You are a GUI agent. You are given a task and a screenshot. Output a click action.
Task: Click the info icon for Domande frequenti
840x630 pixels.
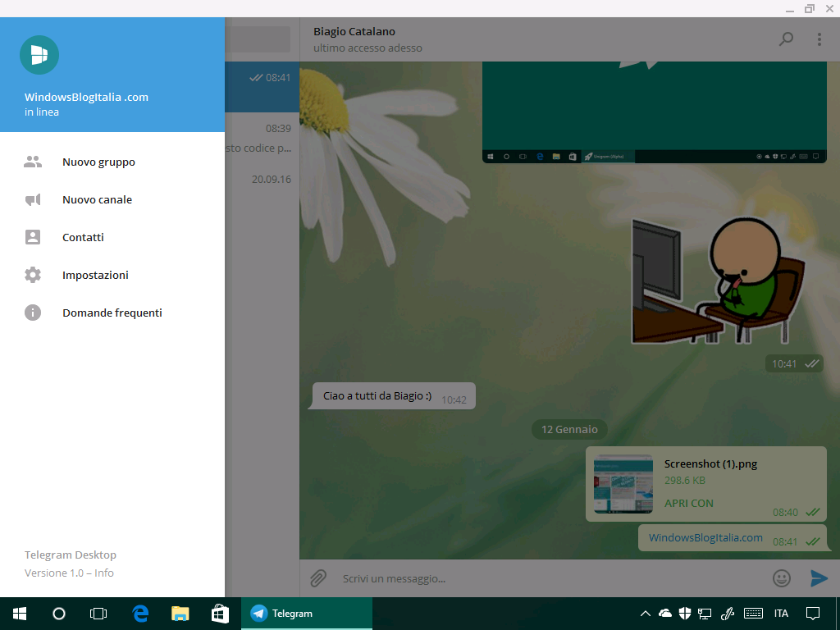click(33, 313)
